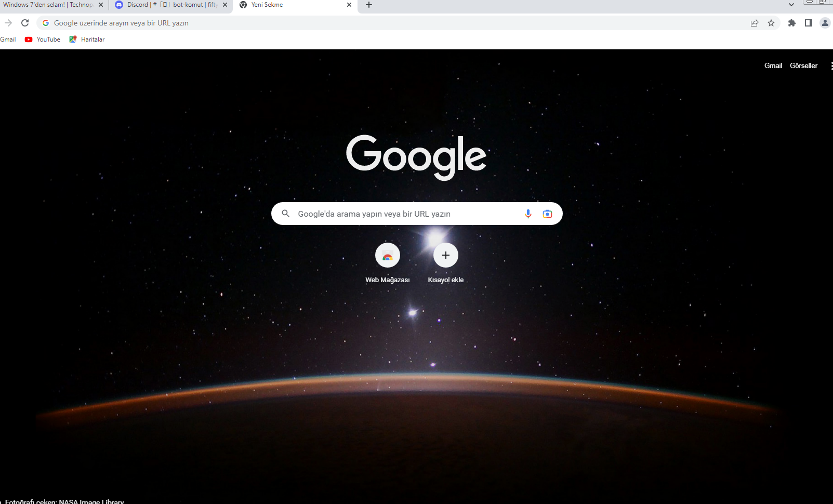
Task: Open a new tab with the plus button
Action: pyautogui.click(x=369, y=5)
